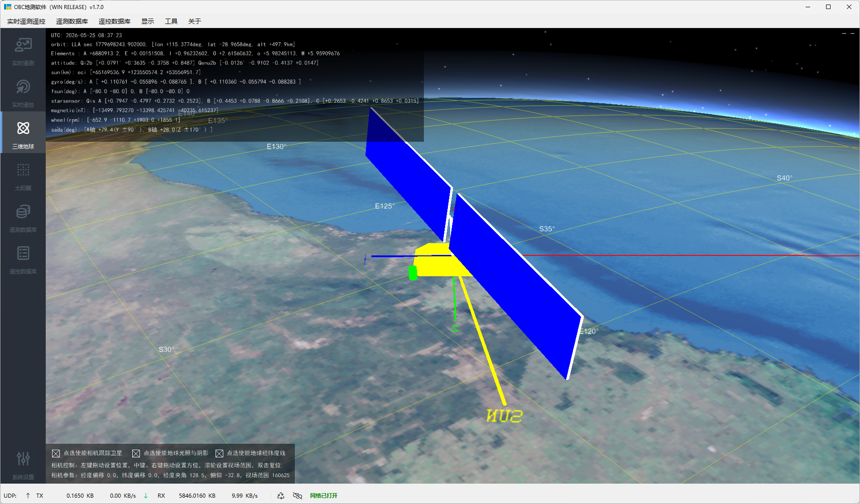The image size is (860, 504).
Task: Click the starsensor telemetry line
Action: 235,101
